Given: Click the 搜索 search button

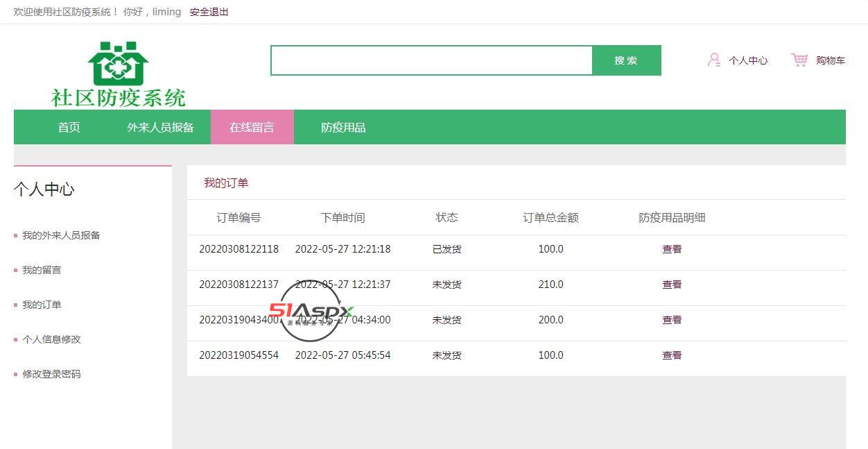Looking at the screenshot, I should pyautogui.click(x=626, y=60).
